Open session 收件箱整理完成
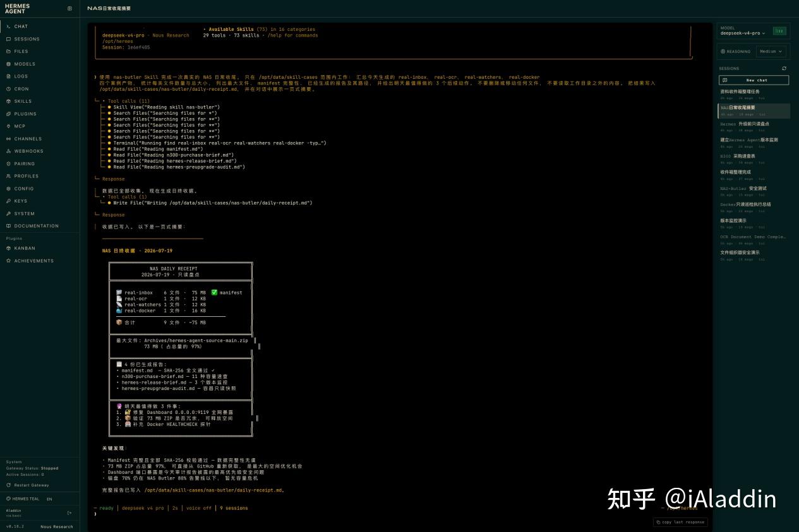799x532 pixels. (x=754, y=175)
